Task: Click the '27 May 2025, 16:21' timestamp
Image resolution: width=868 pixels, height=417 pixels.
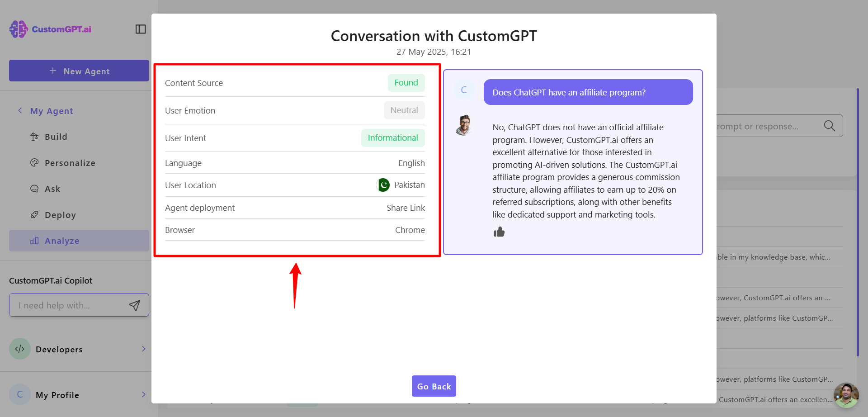Action: [x=434, y=52]
